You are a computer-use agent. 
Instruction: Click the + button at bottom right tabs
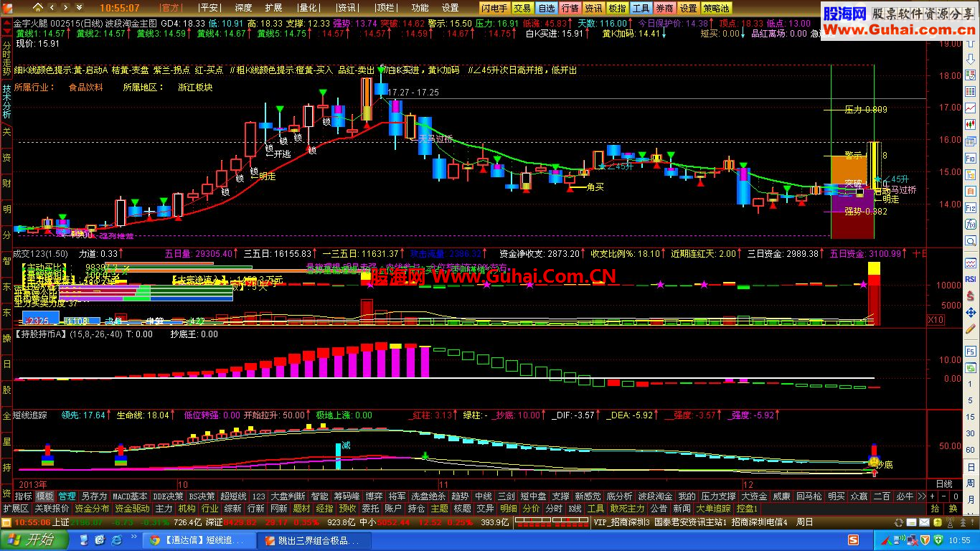(932, 496)
